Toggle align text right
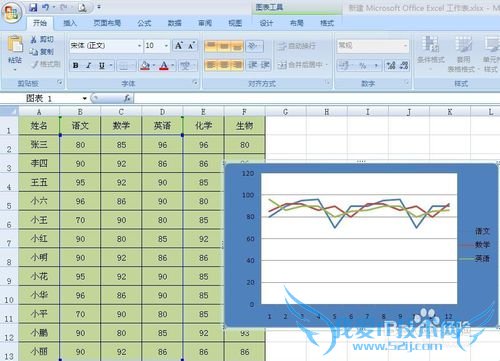Screen dimensions: 500x361 [x=237, y=65]
